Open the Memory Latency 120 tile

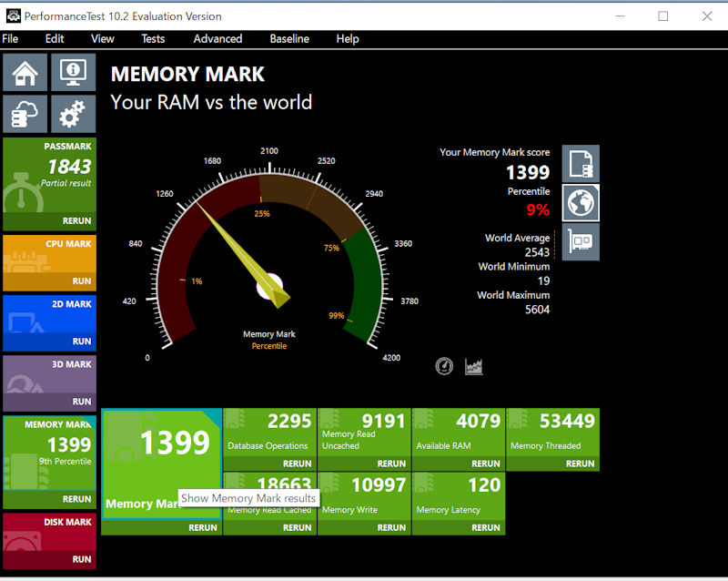459,496
